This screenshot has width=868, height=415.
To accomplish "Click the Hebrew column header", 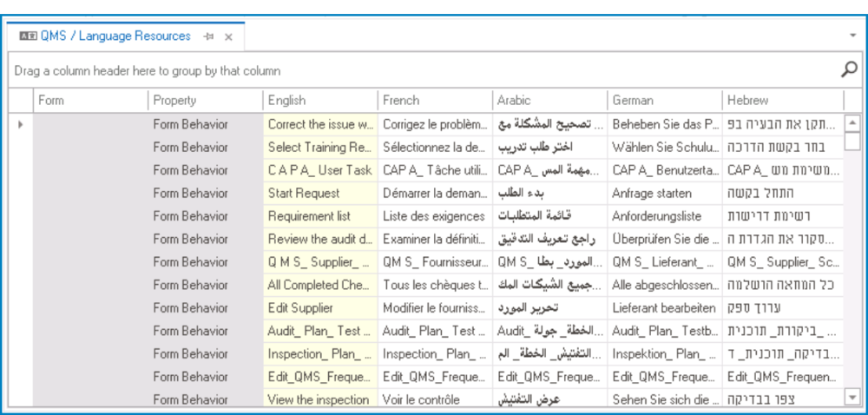I will click(x=781, y=100).
